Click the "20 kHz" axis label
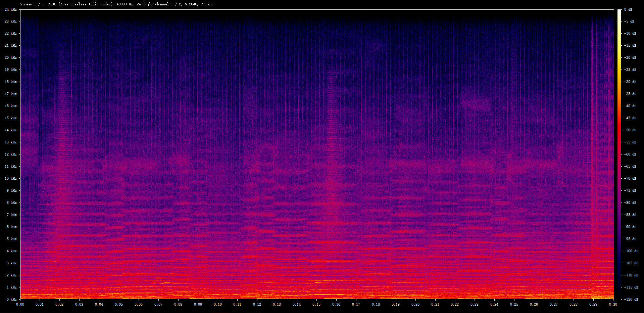The image size is (644, 313). click(10, 57)
